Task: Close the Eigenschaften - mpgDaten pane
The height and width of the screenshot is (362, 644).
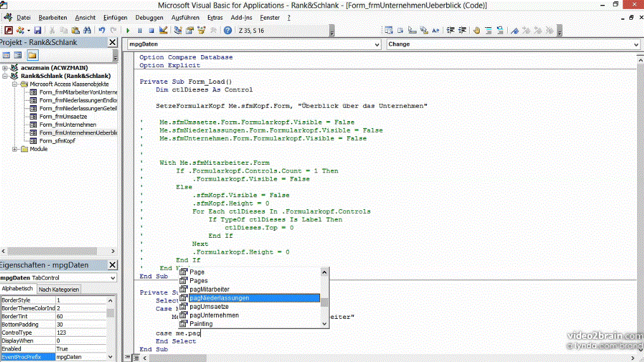Action: [113, 265]
